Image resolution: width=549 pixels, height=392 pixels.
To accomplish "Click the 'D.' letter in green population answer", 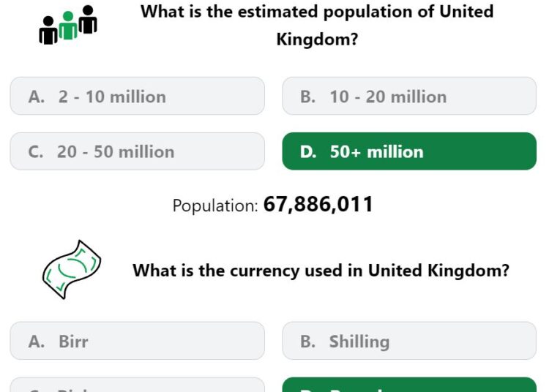I will click(x=308, y=152).
